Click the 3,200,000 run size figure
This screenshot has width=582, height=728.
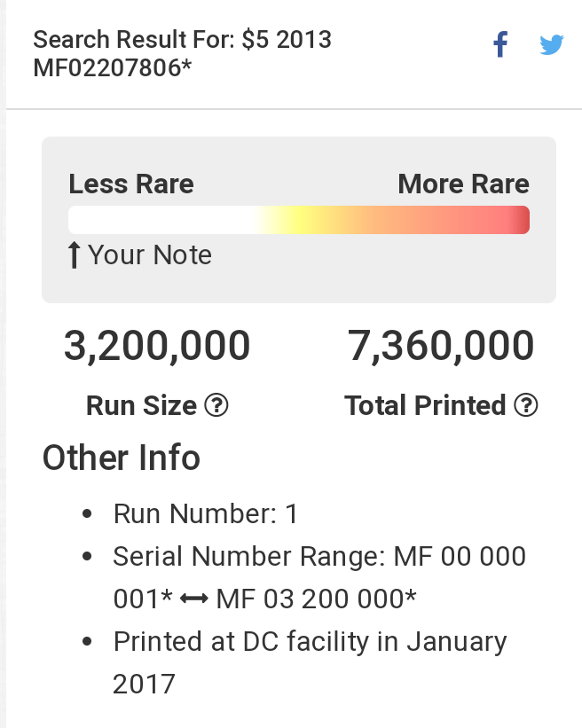157,346
